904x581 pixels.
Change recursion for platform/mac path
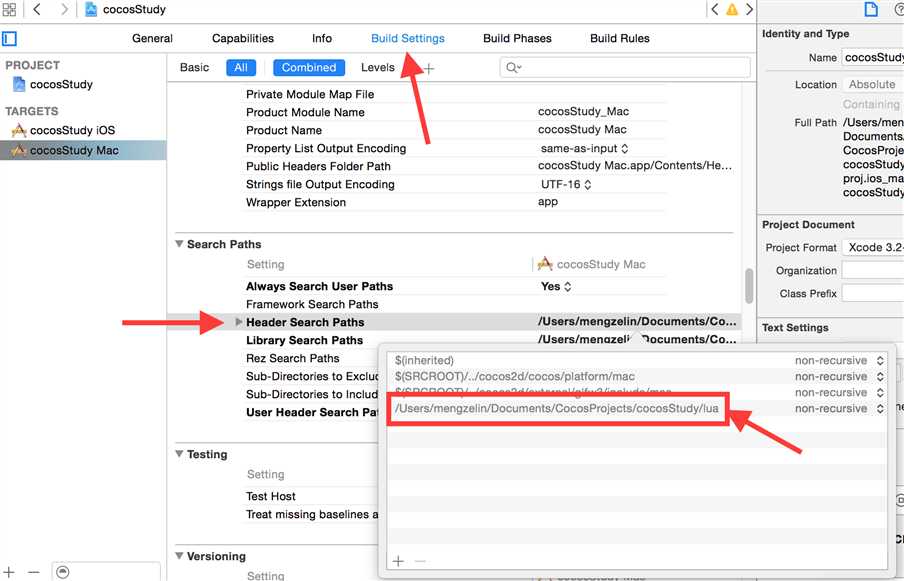click(x=839, y=376)
